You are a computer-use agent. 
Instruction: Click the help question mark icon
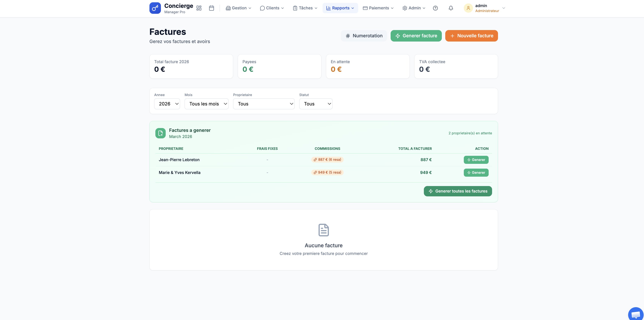435,8
